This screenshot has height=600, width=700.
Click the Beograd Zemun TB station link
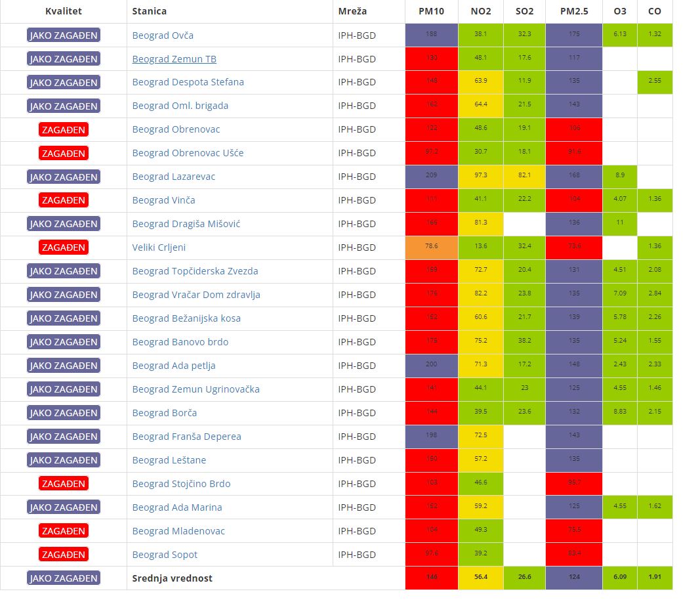pos(174,59)
